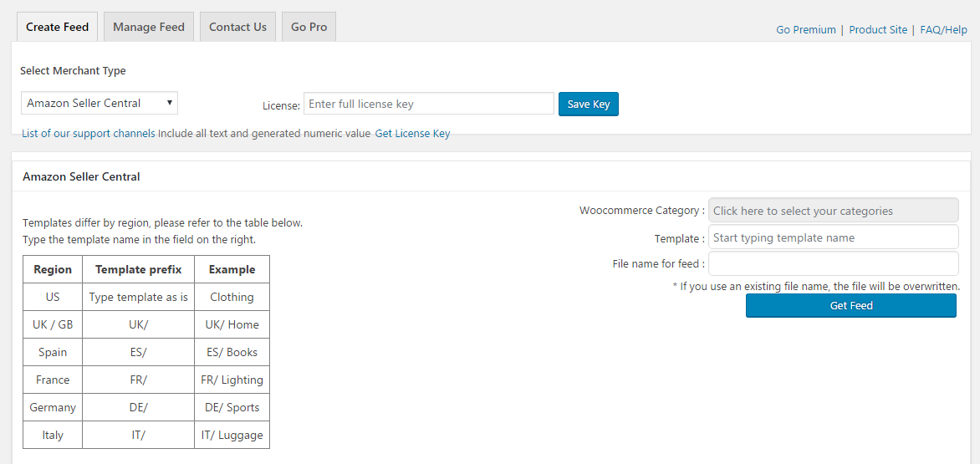Click the 'DE/' template prefix cell

(x=138, y=407)
